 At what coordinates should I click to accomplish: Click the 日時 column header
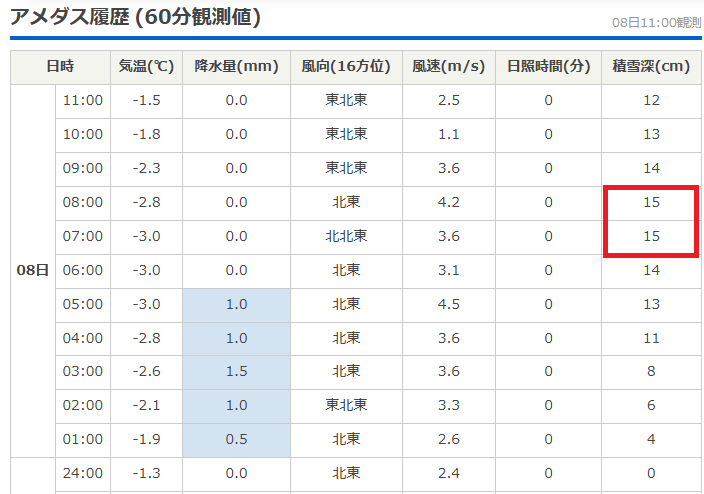[60, 67]
